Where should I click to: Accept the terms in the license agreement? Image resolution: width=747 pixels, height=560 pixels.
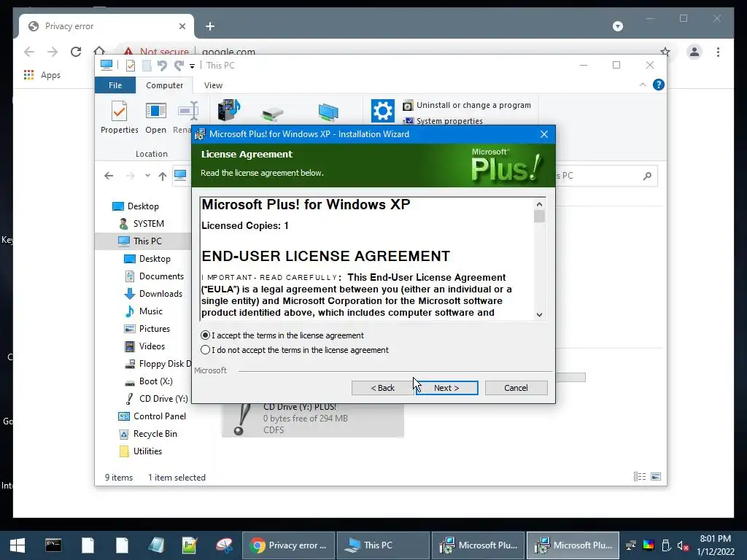[x=205, y=335]
